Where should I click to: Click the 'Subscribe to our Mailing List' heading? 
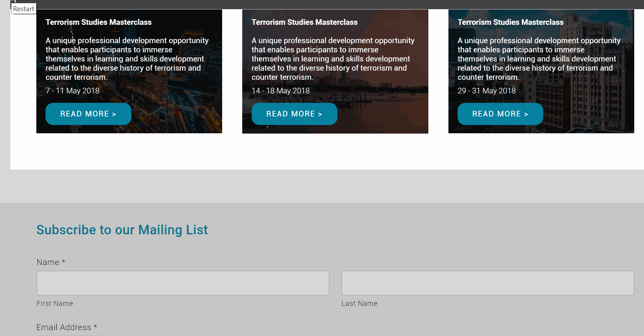coord(122,230)
